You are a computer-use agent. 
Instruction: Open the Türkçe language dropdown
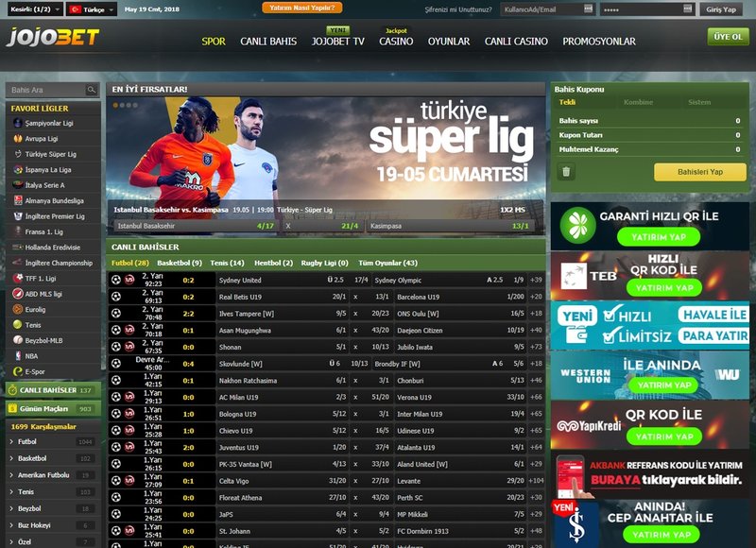coord(92,9)
